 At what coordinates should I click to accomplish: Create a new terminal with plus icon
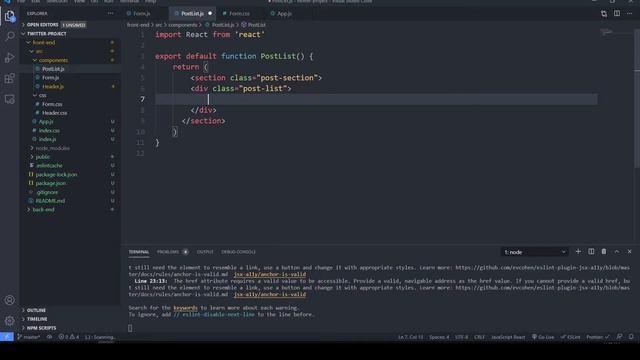(578, 251)
